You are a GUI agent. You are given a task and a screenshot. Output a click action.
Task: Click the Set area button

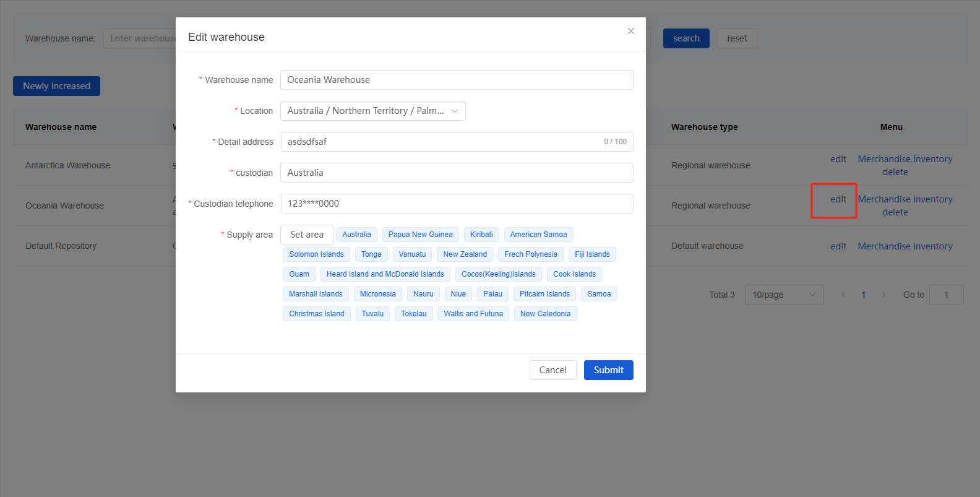[307, 235]
